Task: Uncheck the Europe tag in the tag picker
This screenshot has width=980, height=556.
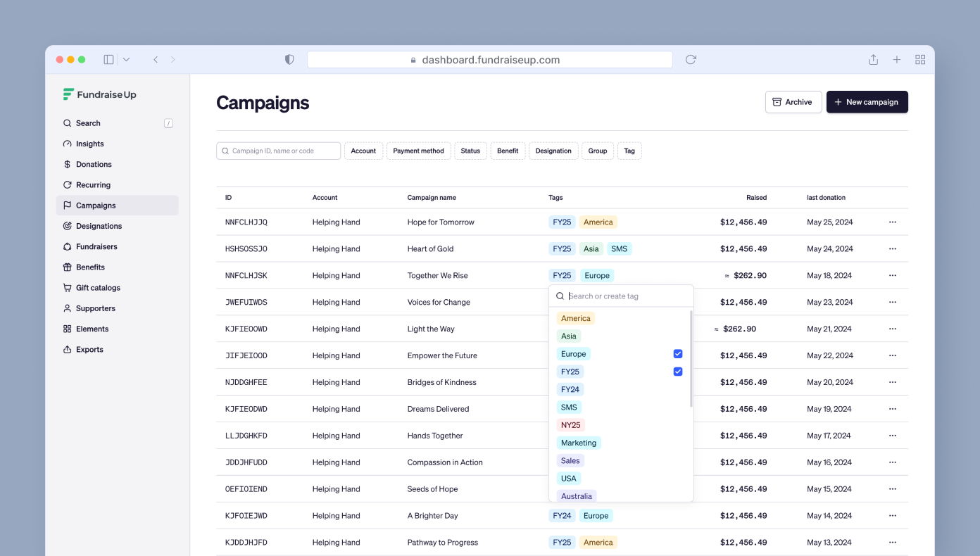Action: (677, 353)
